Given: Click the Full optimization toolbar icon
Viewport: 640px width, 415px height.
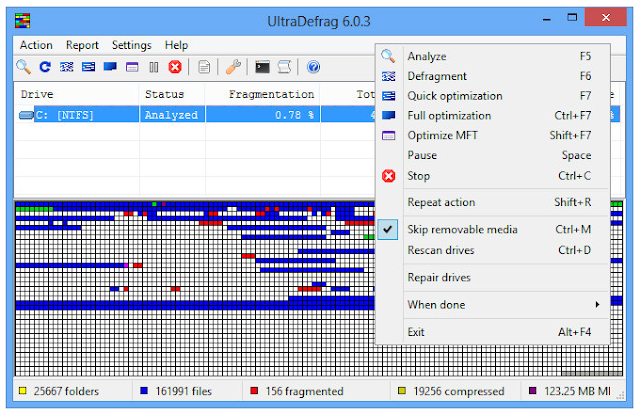Looking at the screenshot, I should coord(110,67).
